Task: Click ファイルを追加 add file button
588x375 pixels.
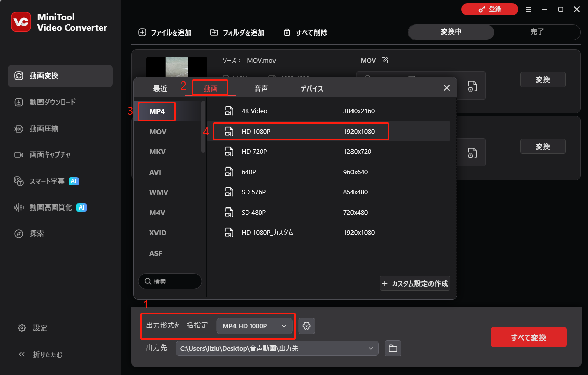Action: click(x=165, y=32)
